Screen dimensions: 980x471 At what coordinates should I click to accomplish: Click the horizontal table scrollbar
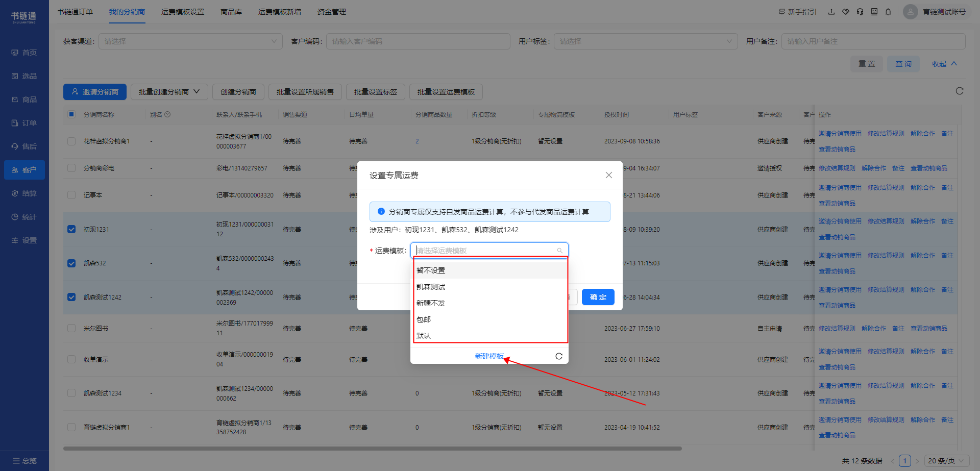373,449
